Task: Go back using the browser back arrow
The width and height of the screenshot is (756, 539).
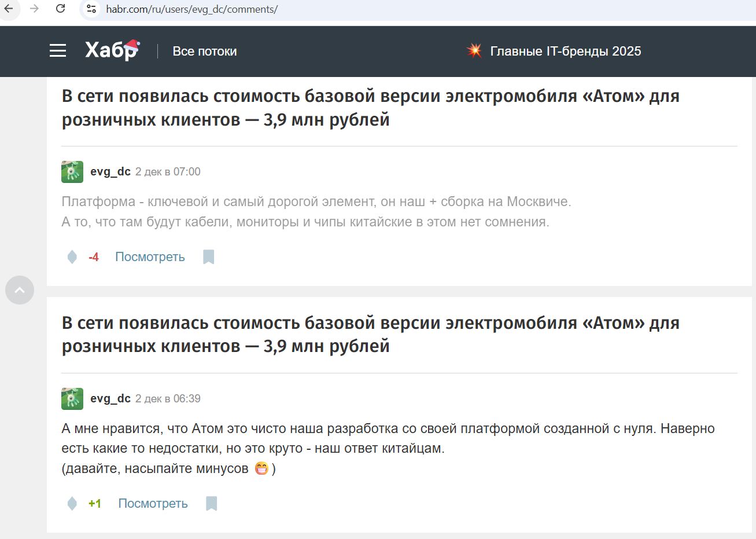Action: 10,9
